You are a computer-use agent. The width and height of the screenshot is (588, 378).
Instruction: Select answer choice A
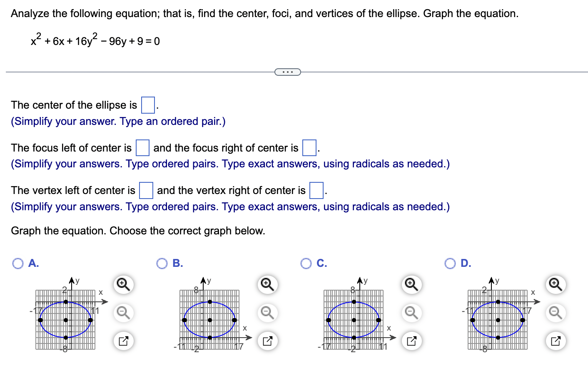(x=17, y=263)
